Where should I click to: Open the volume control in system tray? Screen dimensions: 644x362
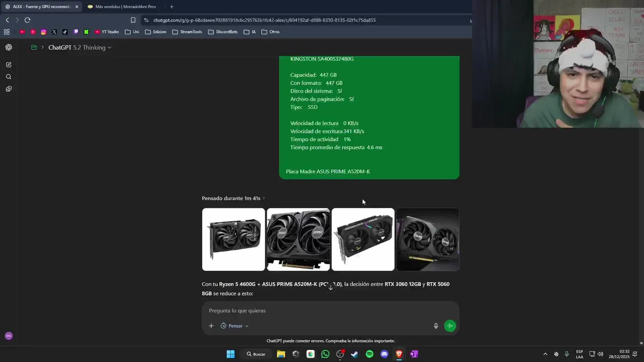click(600, 354)
